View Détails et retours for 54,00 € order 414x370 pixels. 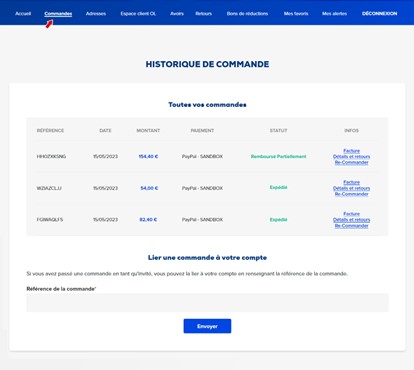pos(351,188)
